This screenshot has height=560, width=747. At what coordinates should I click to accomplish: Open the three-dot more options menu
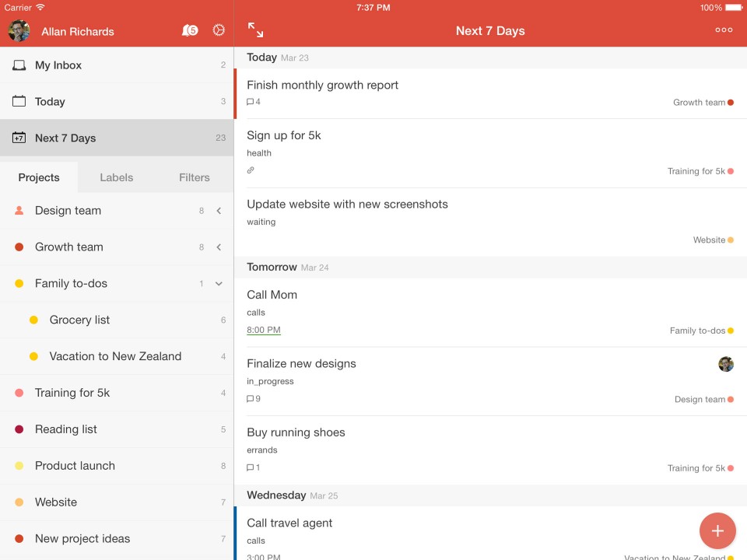[x=724, y=30]
